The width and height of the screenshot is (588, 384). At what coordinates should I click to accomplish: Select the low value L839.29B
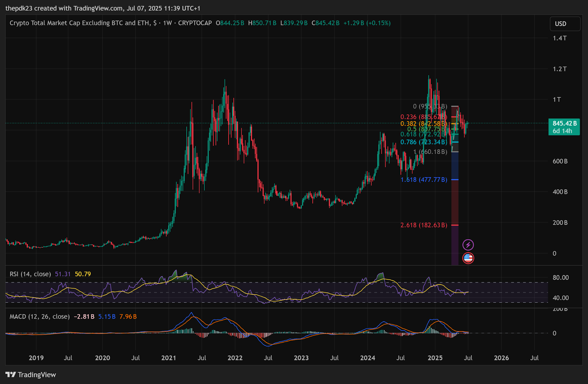tap(294, 23)
